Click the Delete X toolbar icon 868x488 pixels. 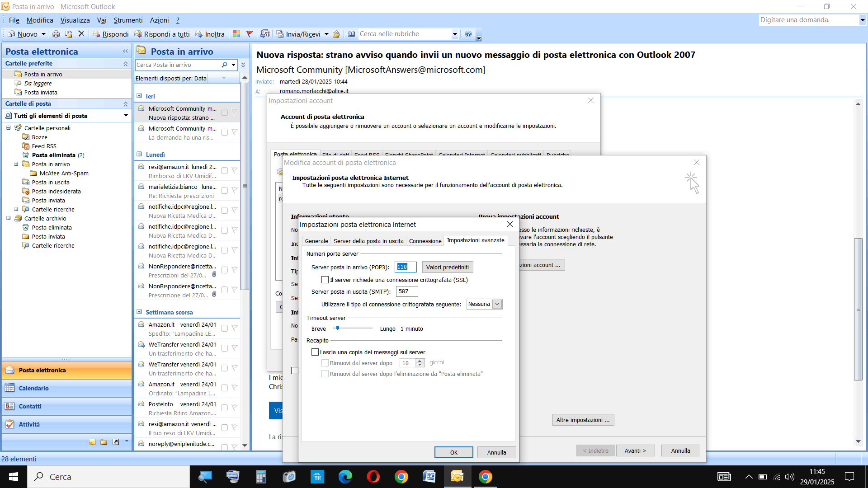81,34
